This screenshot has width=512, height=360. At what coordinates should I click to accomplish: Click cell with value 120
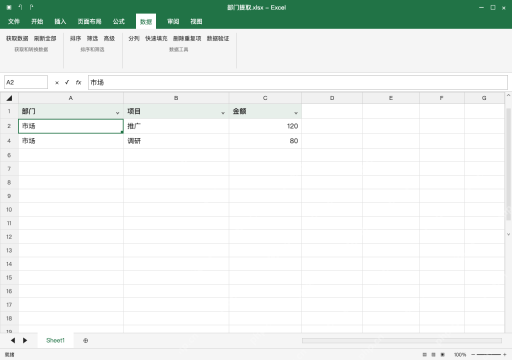tap(265, 126)
